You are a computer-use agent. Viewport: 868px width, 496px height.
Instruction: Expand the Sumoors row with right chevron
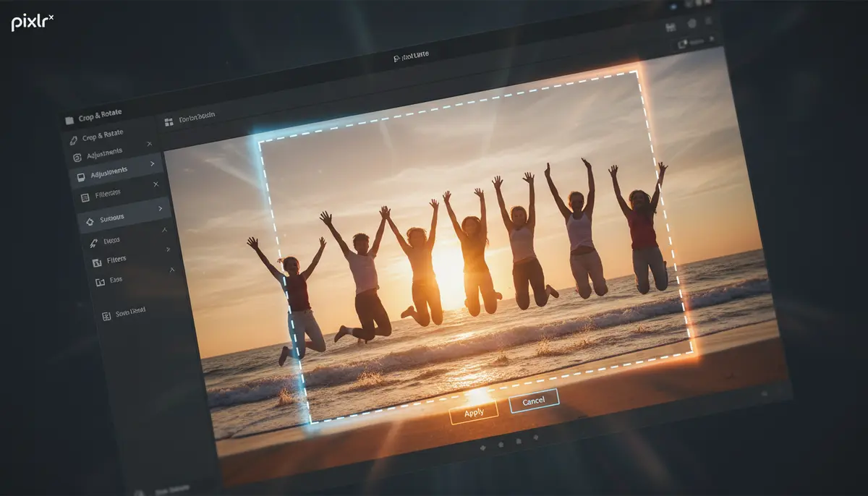click(x=160, y=209)
